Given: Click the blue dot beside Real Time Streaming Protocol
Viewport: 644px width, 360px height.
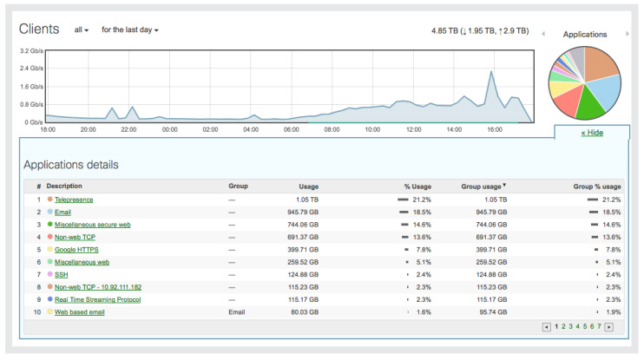Looking at the screenshot, I should click(49, 298).
